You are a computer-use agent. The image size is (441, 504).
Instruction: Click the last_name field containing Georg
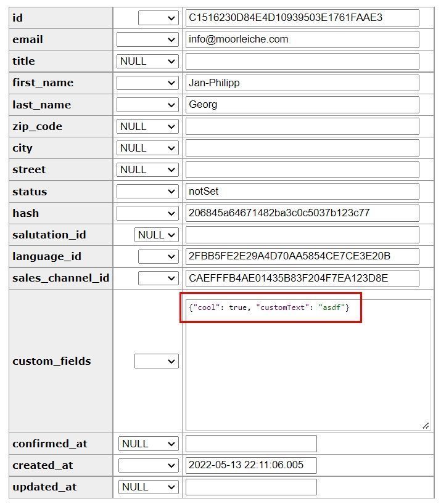click(302, 105)
